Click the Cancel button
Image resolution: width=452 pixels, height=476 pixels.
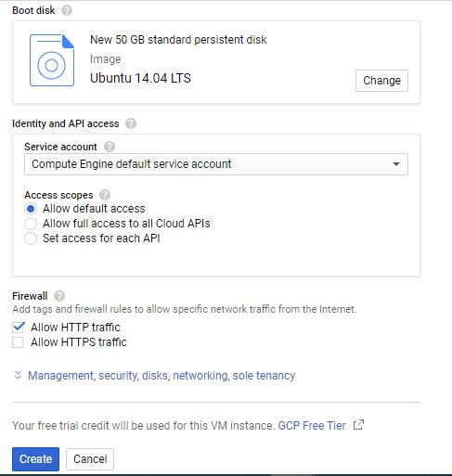pyautogui.click(x=90, y=459)
